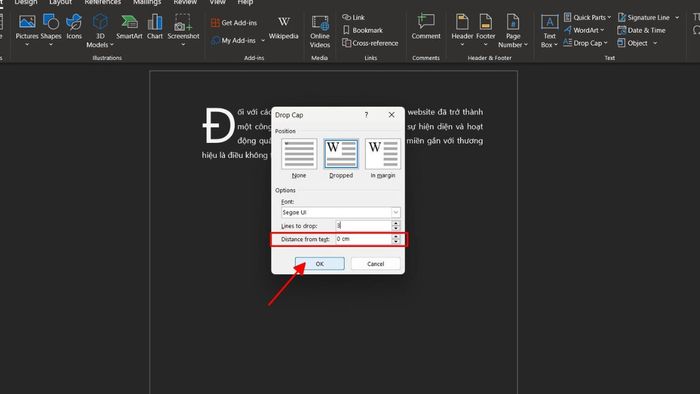Expand the Object dropdown arrow
The width and height of the screenshot is (700, 394).
[x=655, y=43]
